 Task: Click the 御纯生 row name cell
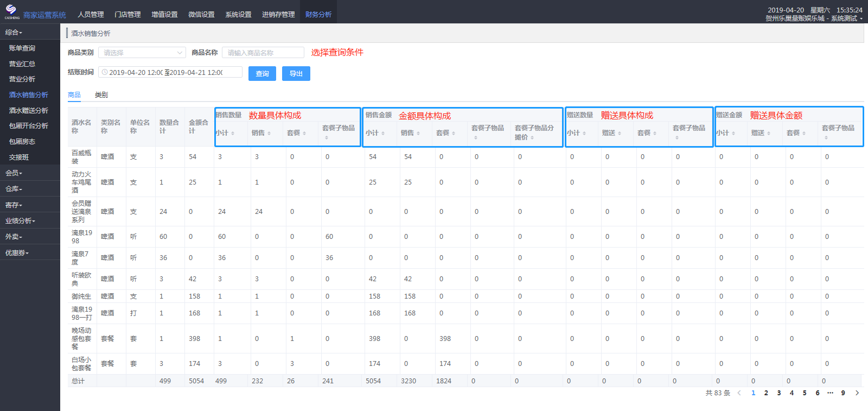[x=82, y=296]
